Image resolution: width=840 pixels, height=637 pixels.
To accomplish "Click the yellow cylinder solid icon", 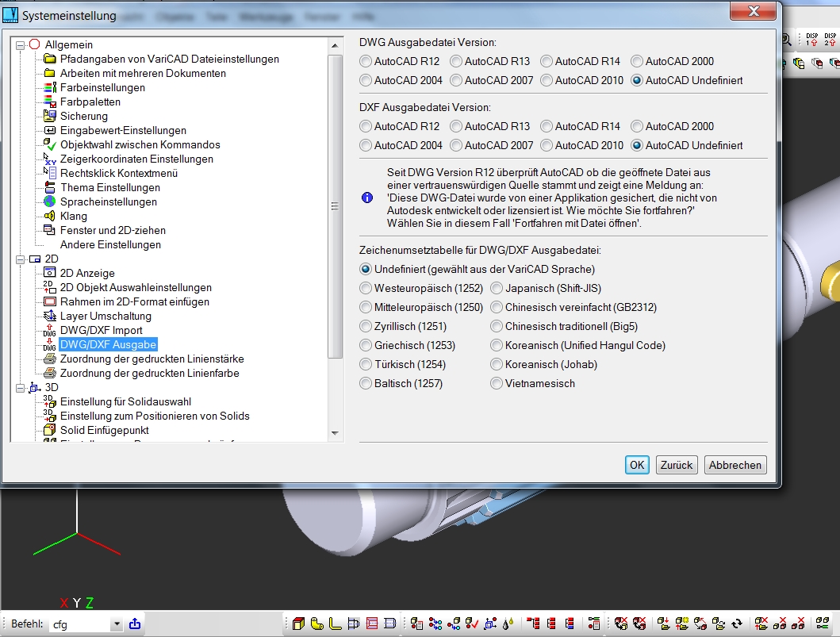I will click(x=316, y=624).
